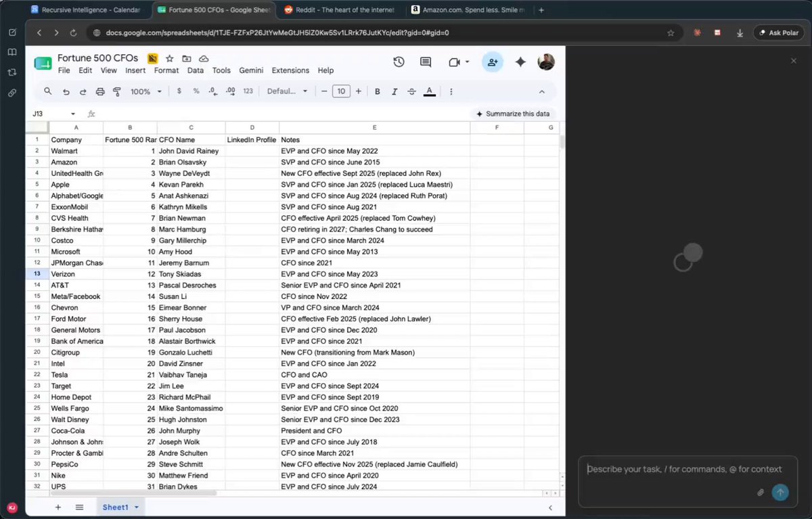Toggle bold formatting
Viewport: 812px width, 519px height.
coord(378,91)
